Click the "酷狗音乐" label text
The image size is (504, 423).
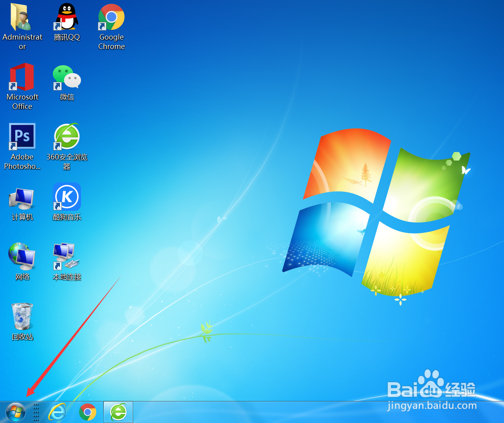pyautogui.click(x=67, y=217)
